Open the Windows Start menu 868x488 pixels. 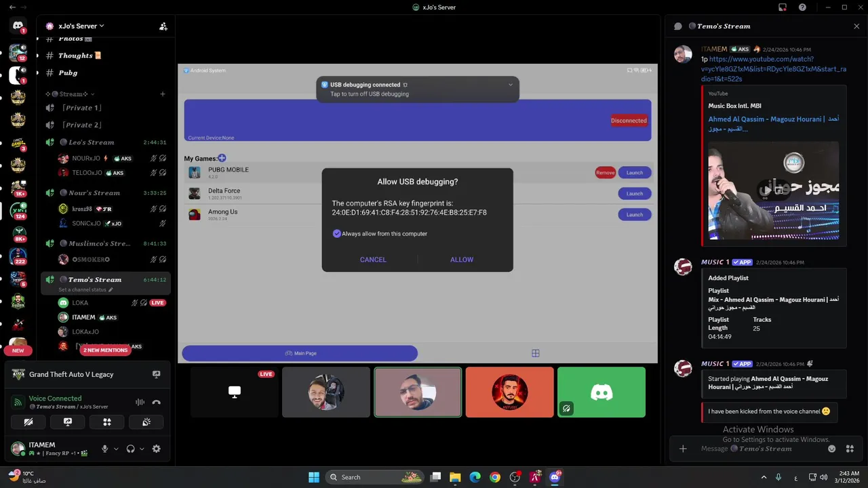(x=314, y=477)
